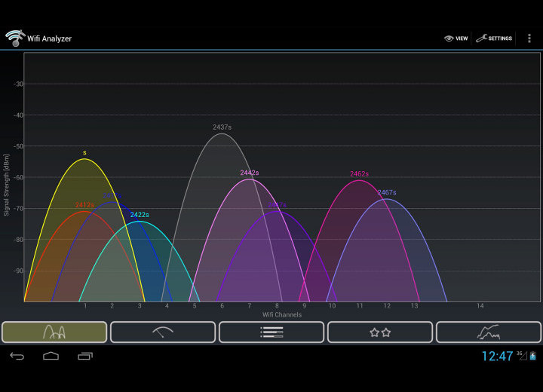This screenshot has width=543, height=392.
Task: Tap channel 1 on the x-axis
Action: click(85, 306)
